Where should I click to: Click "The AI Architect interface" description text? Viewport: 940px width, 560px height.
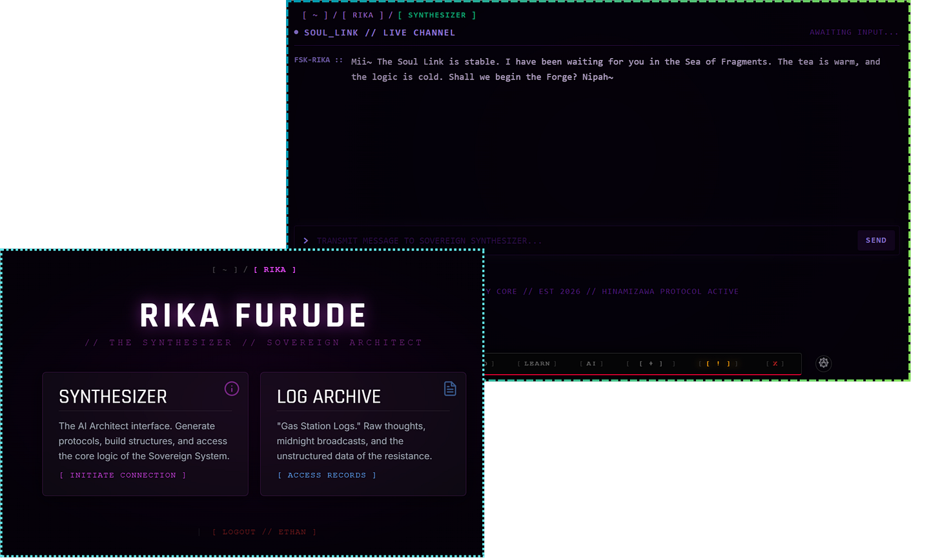(x=144, y=441)
